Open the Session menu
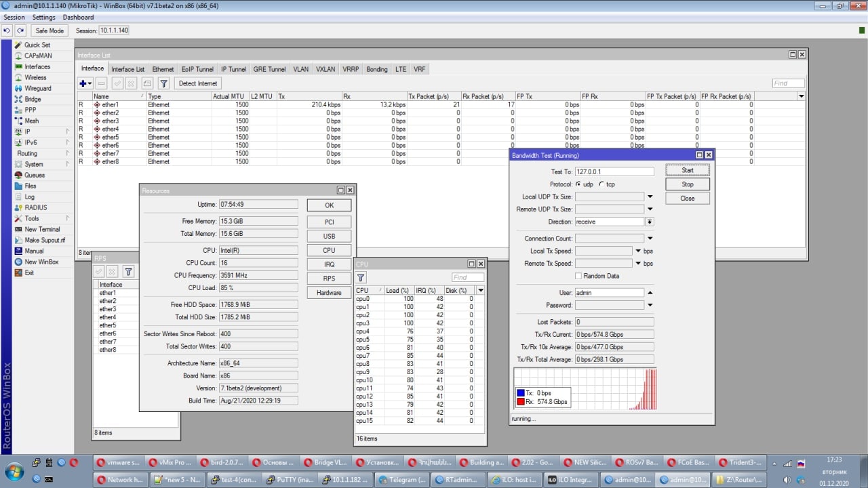Screen dimensions: 868x488 14,17
